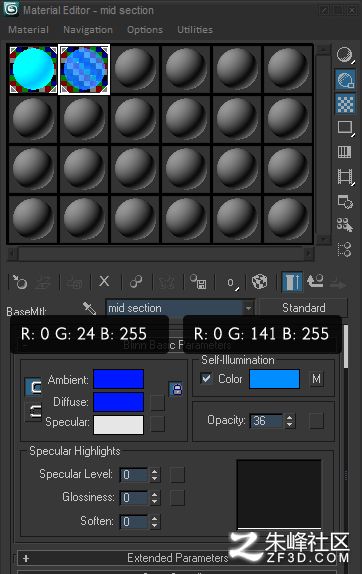Toggle the Diffuse-Specular color lock button

tap(34, 412)
